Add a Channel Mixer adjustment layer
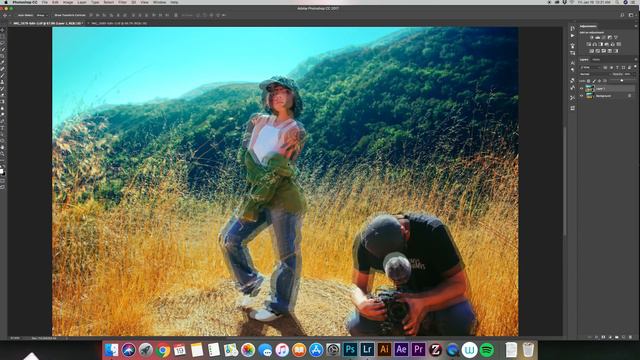This screenshot has height=360, width=640. (613, 44)
